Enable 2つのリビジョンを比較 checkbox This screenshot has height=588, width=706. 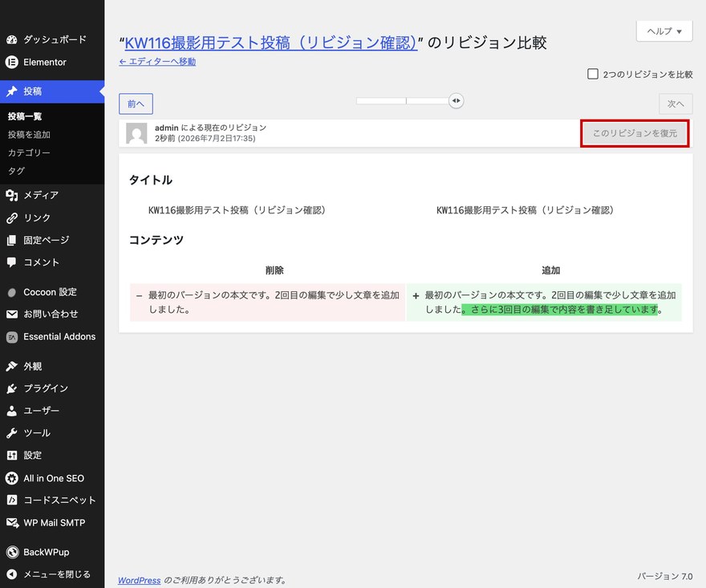tap(593, 74)
